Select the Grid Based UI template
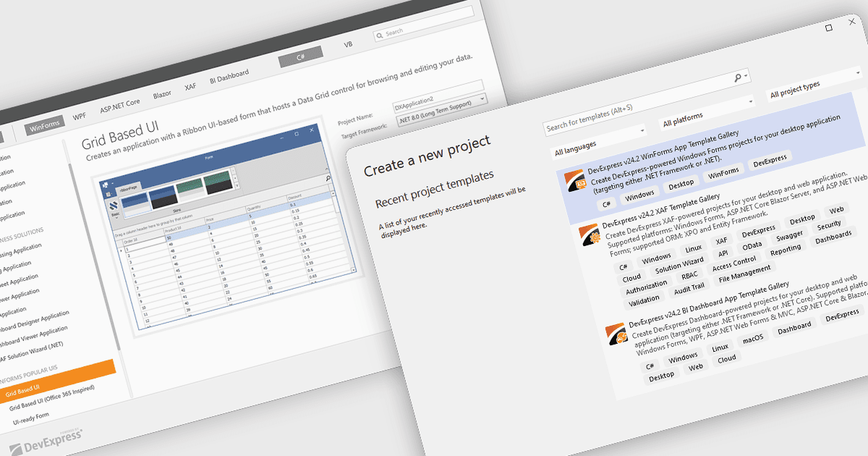Image resolution: width=868 pixels, height=456 pixels. pos(58,381)
